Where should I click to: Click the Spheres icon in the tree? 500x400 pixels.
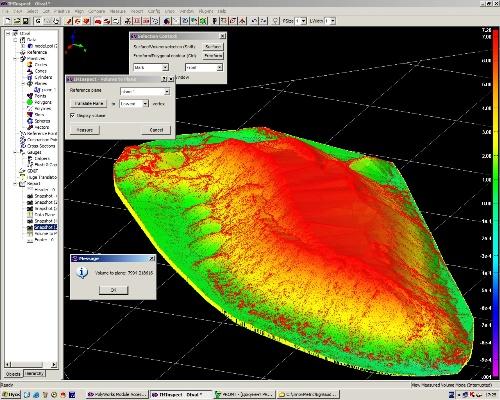click(x=30, y=121)
